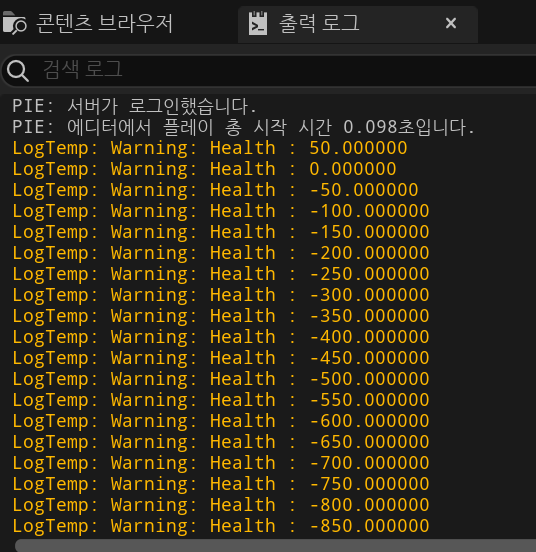
Task: Select the log line Health : -450.000000
Action: pyautogui.click(x=221, y=358)
